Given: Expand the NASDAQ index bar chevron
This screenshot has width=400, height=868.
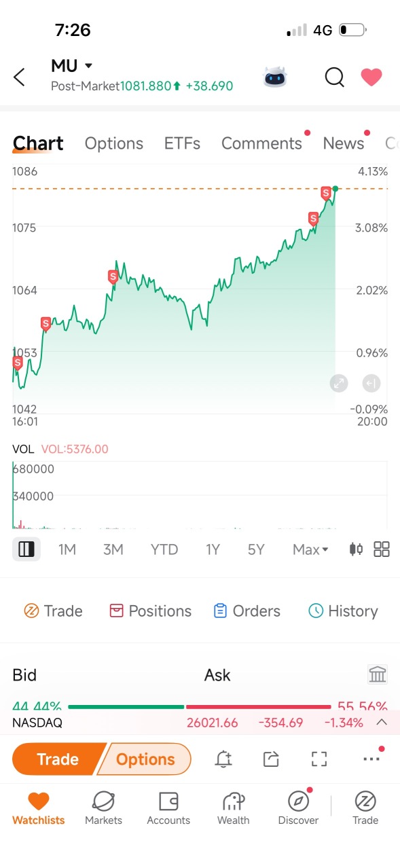Looking at the screenshot, I should click(382, 722).
